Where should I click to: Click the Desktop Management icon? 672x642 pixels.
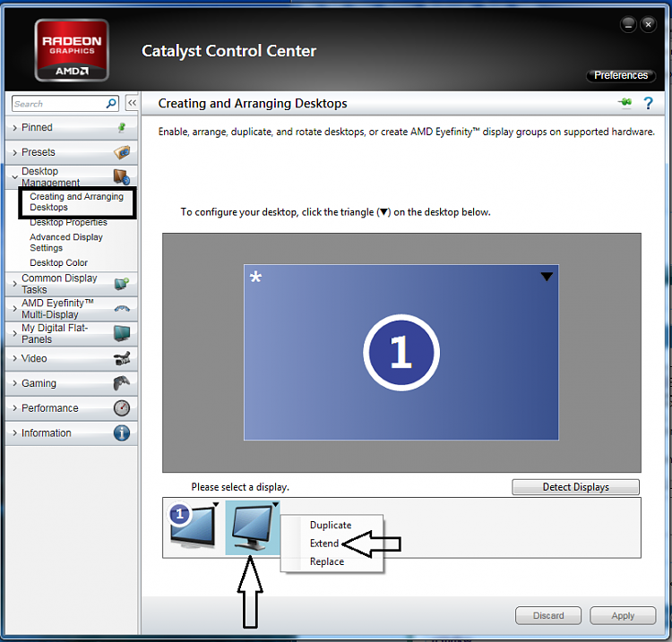(x=122, y=176)
